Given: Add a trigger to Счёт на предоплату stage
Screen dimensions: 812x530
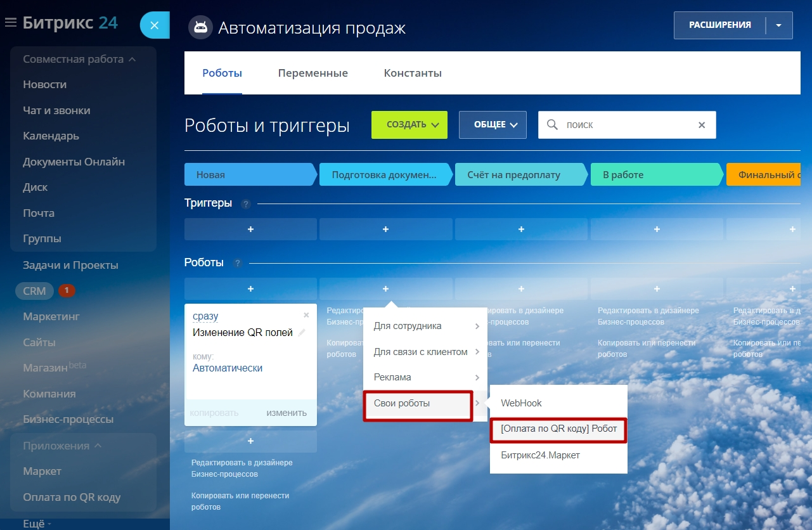Looking at the screenshot, I should click(x=522, y=229).
